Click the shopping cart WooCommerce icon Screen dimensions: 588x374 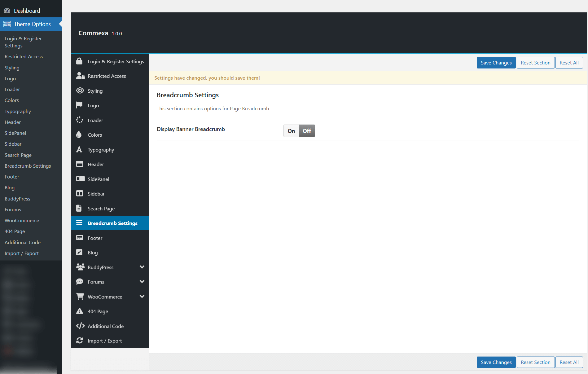click(x=80, y=296)
